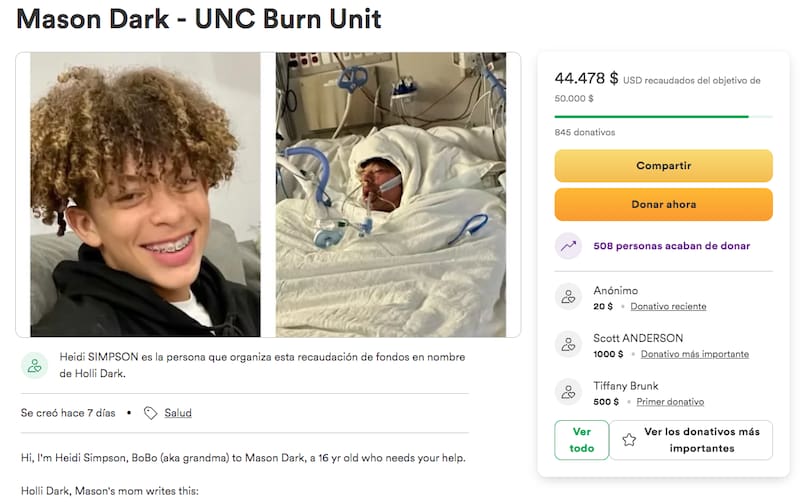Click Scott ANDERSON's donor avatar icon
Screen dimensions: 800x503
569,345
